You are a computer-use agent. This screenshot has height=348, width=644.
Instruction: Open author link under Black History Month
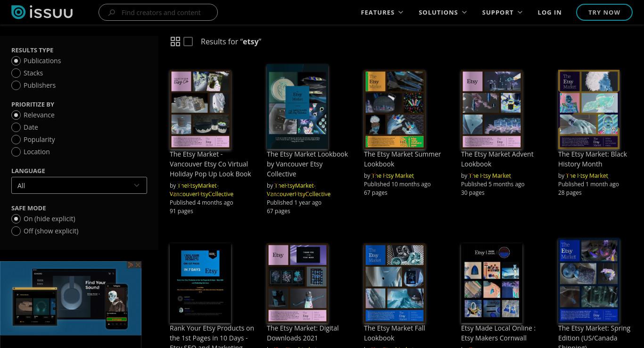[x=587, y=175]
